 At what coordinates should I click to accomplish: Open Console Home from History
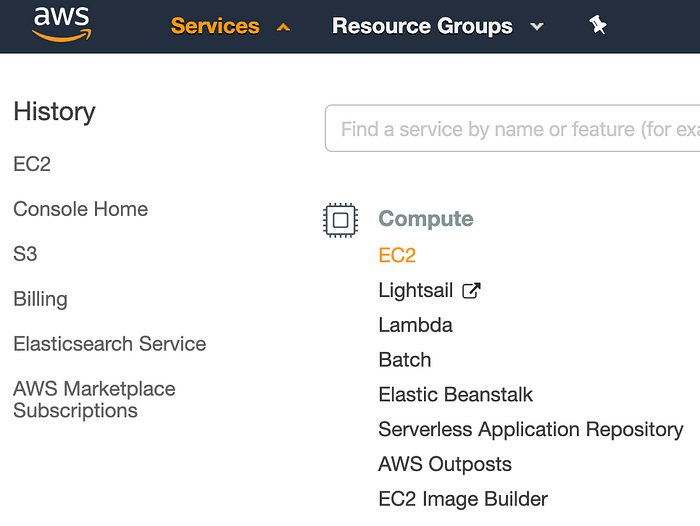click(x=81, y=209)
